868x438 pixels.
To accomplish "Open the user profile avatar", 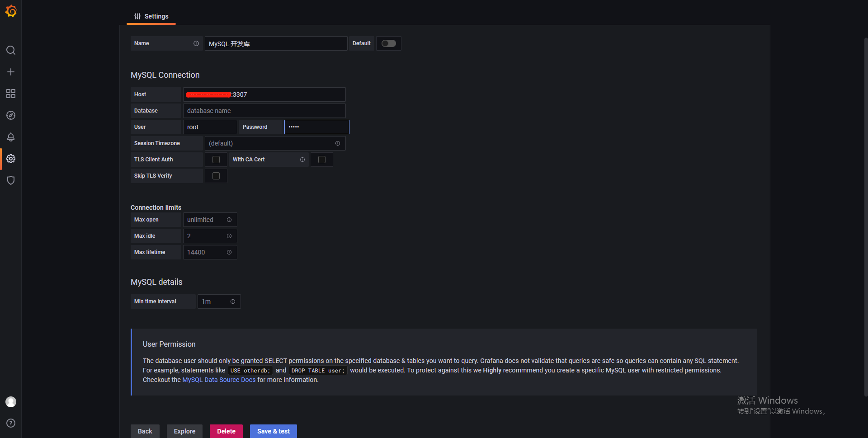I will tap(11, 402).
